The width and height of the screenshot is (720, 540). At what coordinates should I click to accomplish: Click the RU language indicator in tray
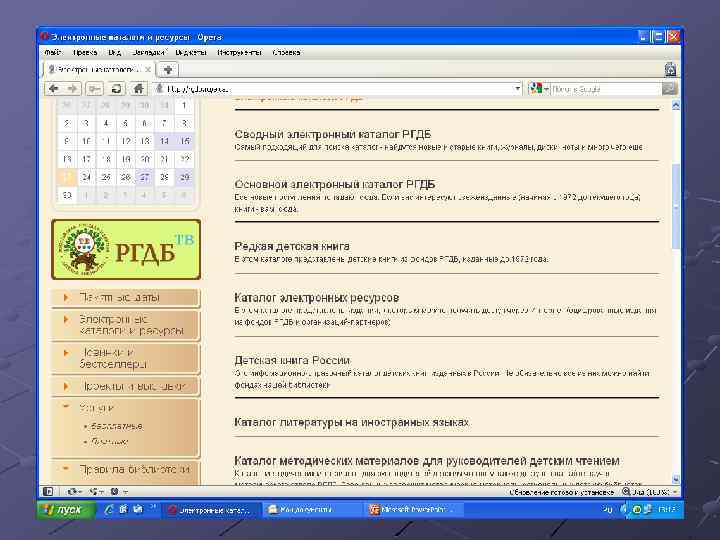pos(607,510)
